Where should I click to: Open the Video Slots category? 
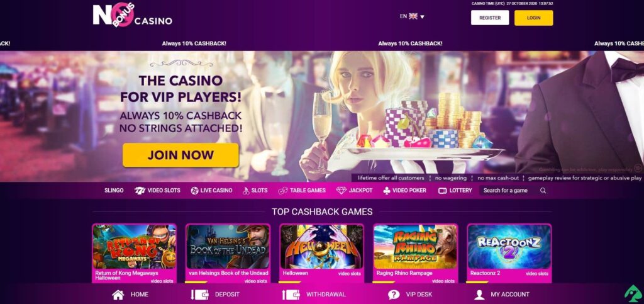tap(157, 191)
